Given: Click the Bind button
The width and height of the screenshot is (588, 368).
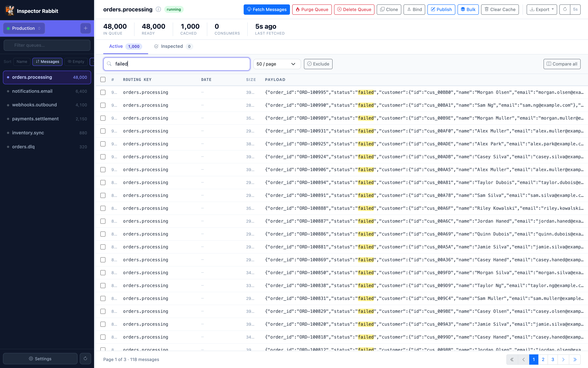Looking at the screenshot, I should click(414, 10).
